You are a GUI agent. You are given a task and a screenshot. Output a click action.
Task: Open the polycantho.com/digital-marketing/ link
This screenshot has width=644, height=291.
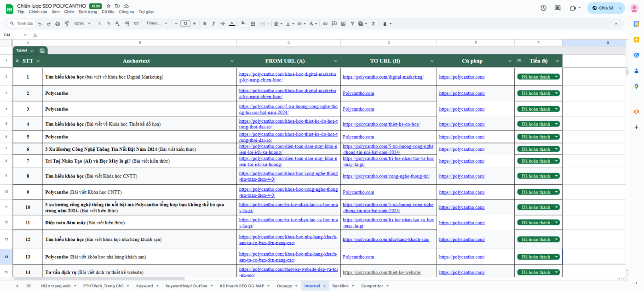point(383,77)
